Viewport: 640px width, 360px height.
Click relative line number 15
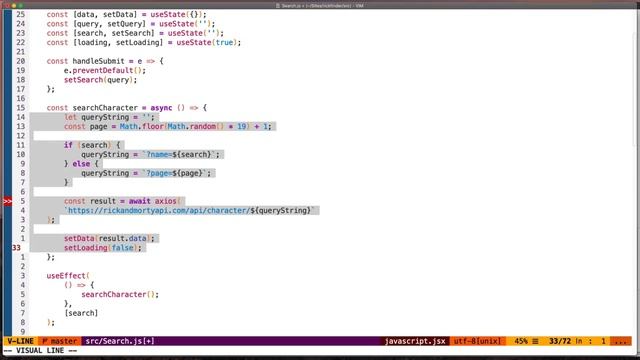pos(20,108)
